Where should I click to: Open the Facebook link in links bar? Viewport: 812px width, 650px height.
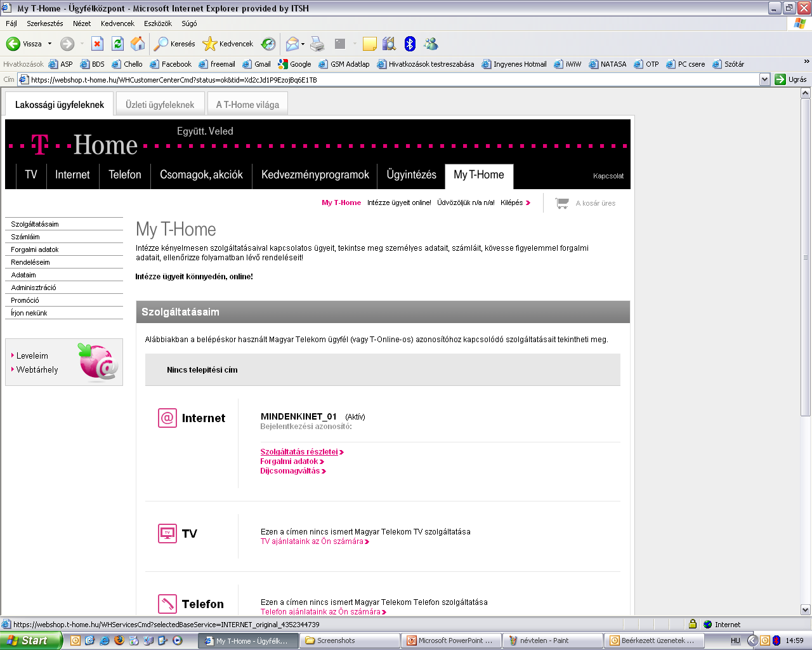pos(171,64)
